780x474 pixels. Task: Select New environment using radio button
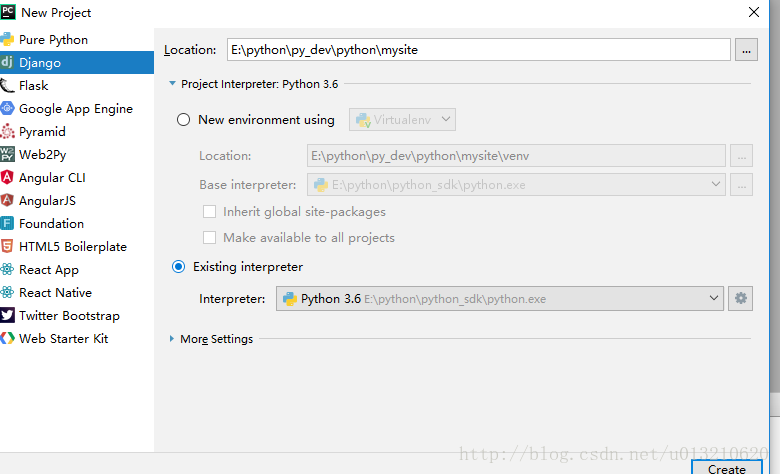[x=184, y=120]
